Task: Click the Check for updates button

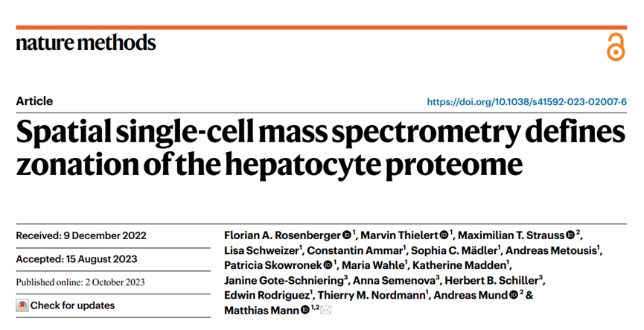Action: coord(66,305)
